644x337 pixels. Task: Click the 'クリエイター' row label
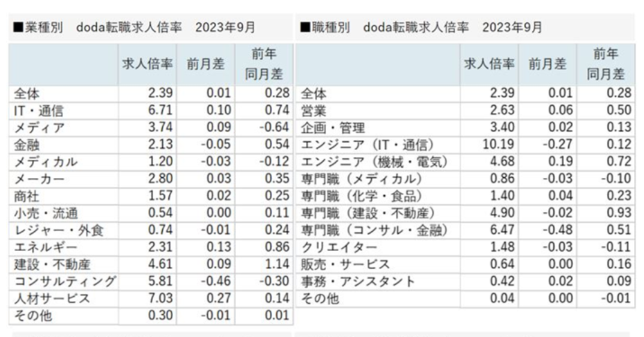[339, 247]
